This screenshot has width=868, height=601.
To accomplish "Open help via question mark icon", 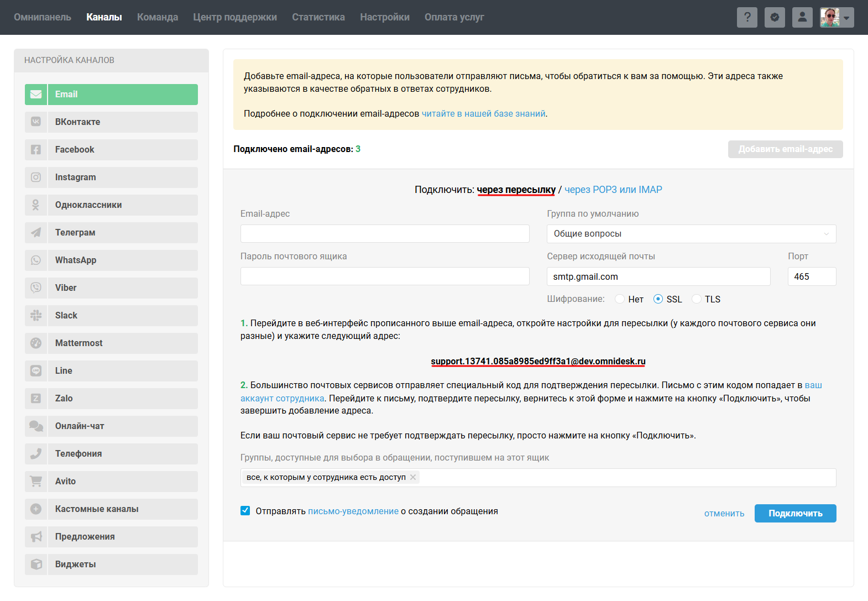I will pyautogui.click(x=747, y=17).
